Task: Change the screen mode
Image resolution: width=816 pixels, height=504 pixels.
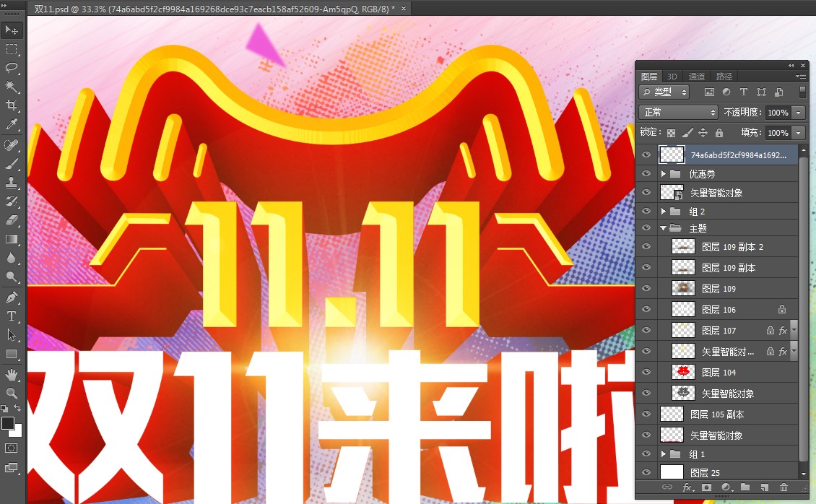Action: 12,468
